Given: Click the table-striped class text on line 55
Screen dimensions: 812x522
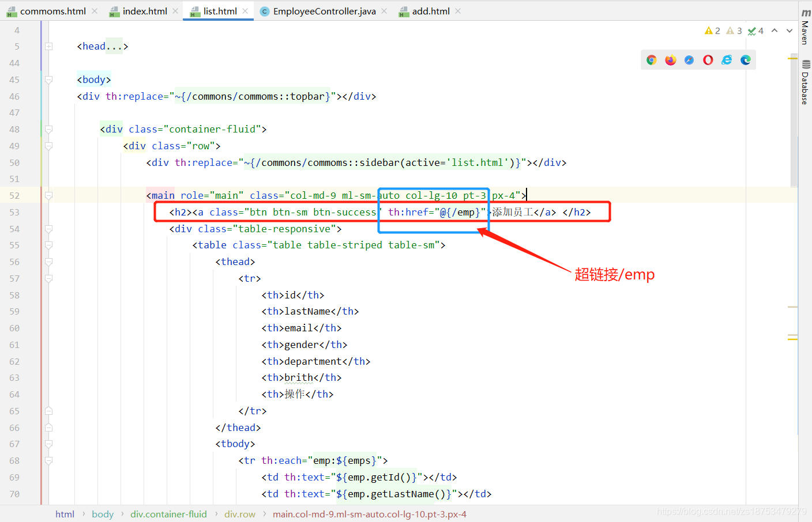Looking at the screenshot, I should pyautogui.click(x=345, y=245).
